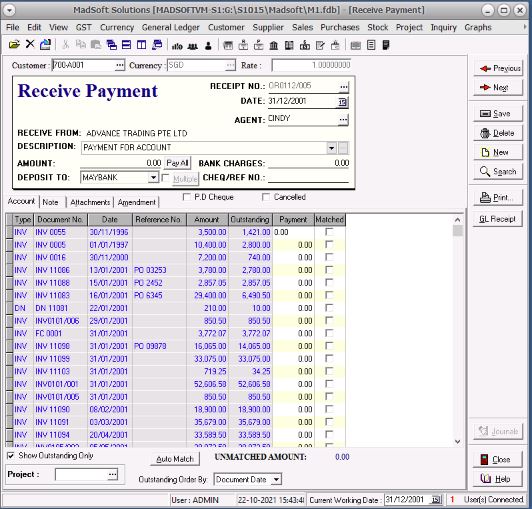Click the tile vertically toolbar icon
This screenshot has height=509, width=532.
click(x=141, y=45)
